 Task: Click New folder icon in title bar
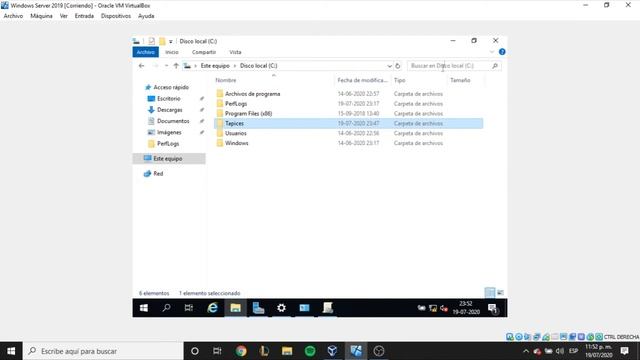coord(162,41)
